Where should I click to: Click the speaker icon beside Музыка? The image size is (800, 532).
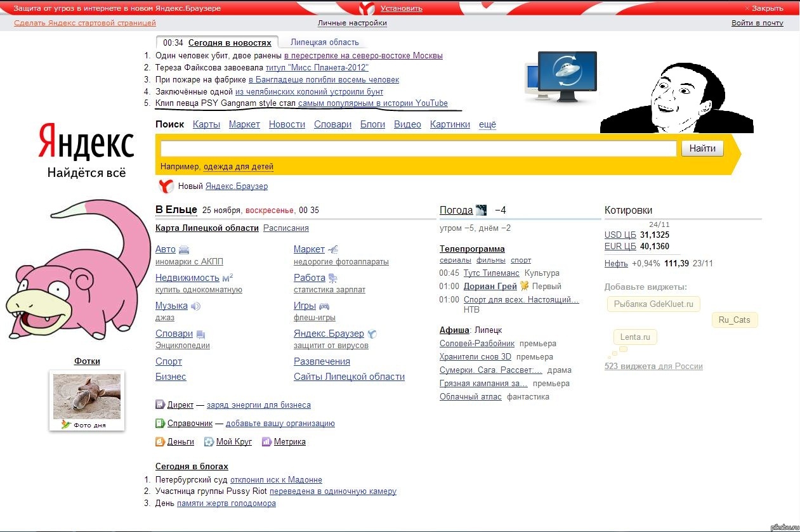pos(195,306)
